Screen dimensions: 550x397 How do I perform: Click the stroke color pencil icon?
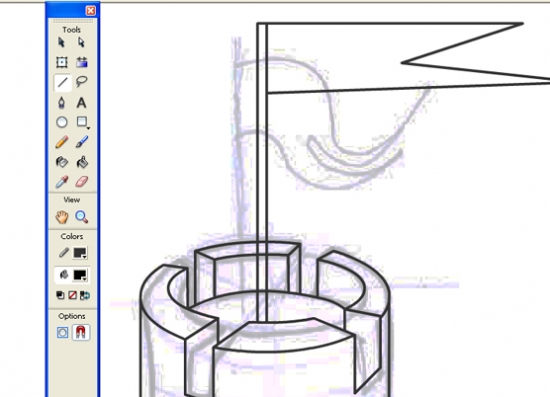pyautogui.click(x=63, y=253)
